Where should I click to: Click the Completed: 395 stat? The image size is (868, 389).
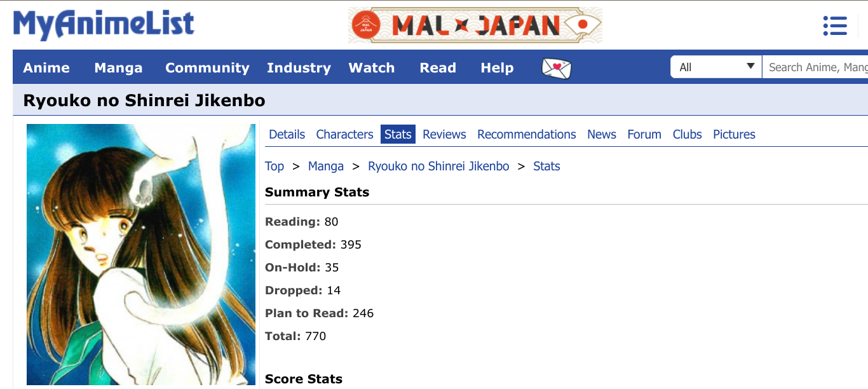click(x=313, y=245)
